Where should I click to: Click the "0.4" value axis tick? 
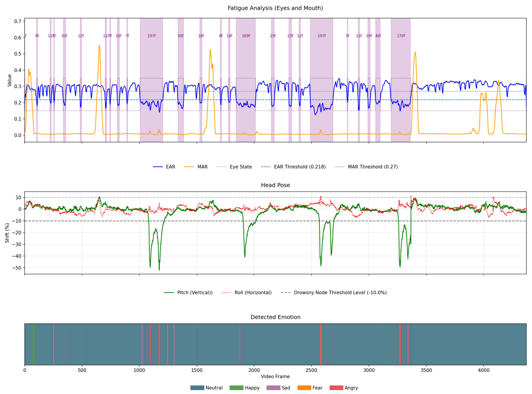point(18,70)
